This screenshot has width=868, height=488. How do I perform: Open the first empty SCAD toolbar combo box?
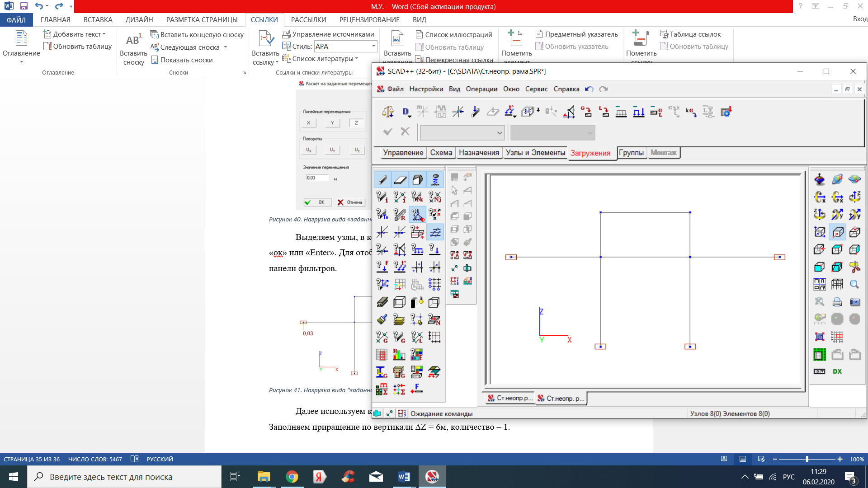462,133
